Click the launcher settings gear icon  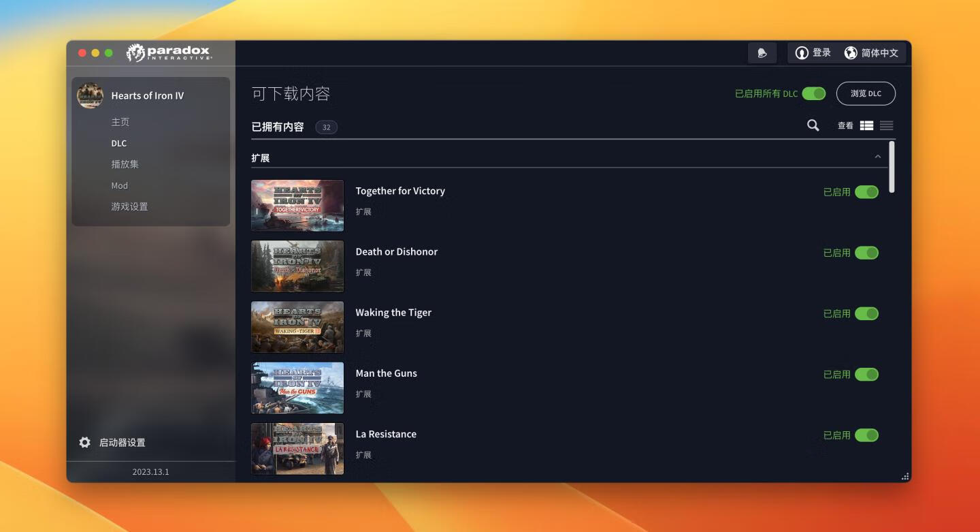pos(84,443)
